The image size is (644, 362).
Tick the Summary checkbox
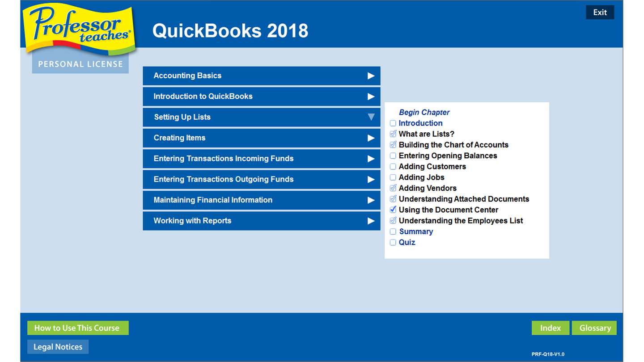tap(393, 232)
